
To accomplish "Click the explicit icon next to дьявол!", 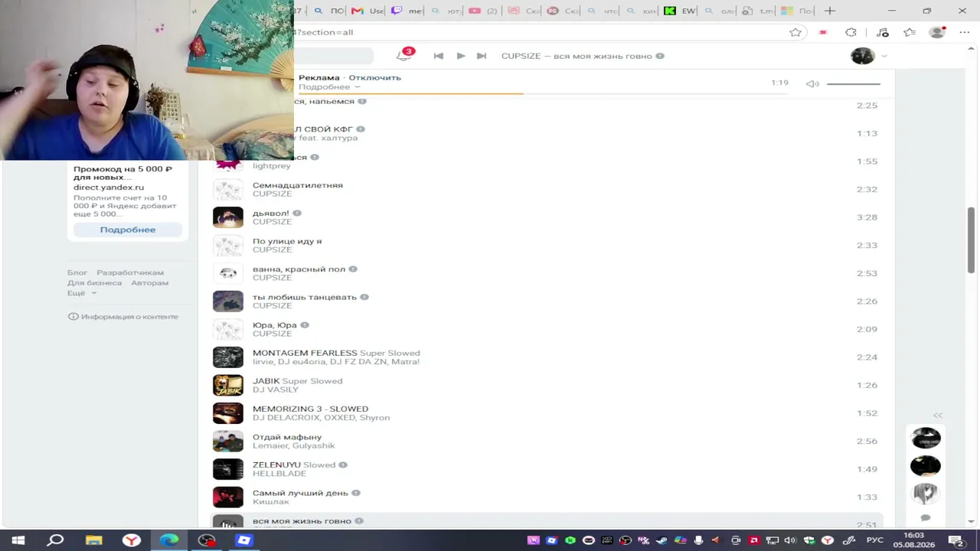I will [297, 214].
